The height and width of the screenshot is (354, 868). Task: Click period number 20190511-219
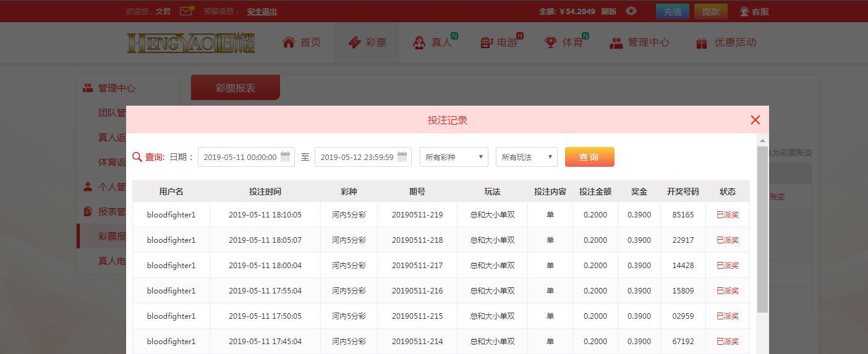tap(417, 215)
